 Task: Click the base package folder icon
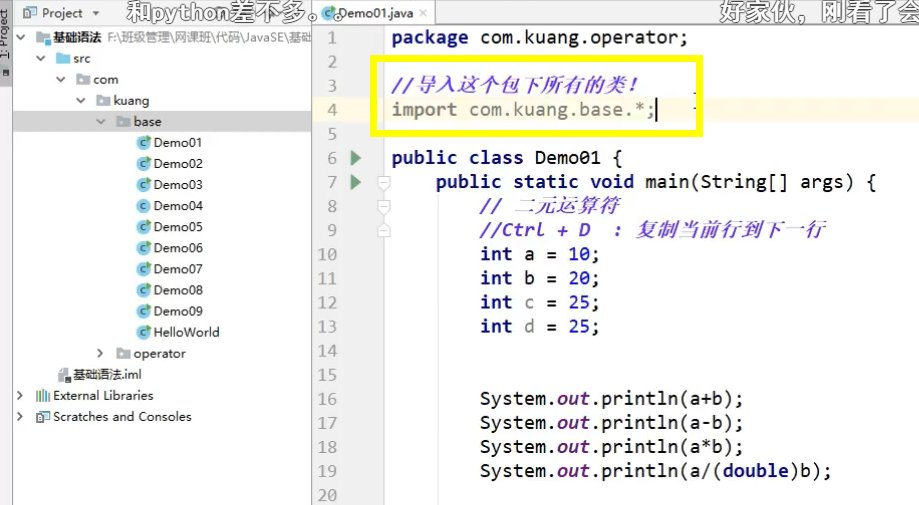tap(123, 121)
